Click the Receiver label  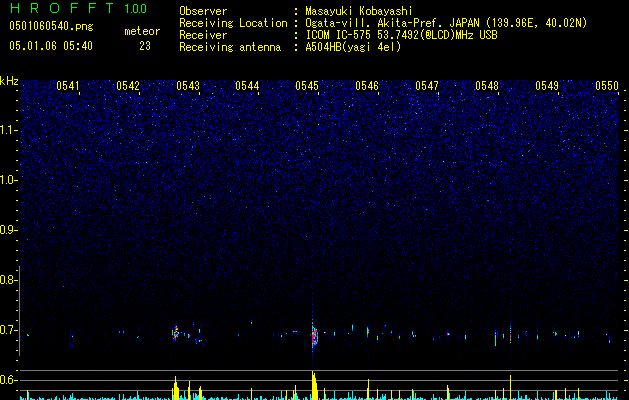203,35
